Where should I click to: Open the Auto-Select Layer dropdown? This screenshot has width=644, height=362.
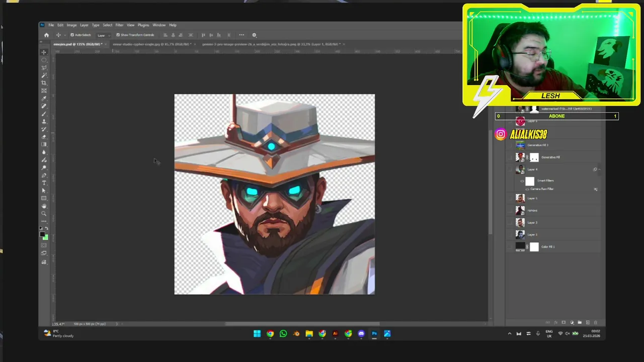103,35
